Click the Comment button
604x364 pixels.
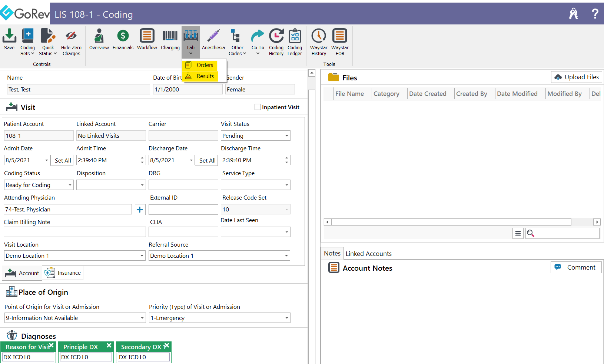[x=576, y=267]
